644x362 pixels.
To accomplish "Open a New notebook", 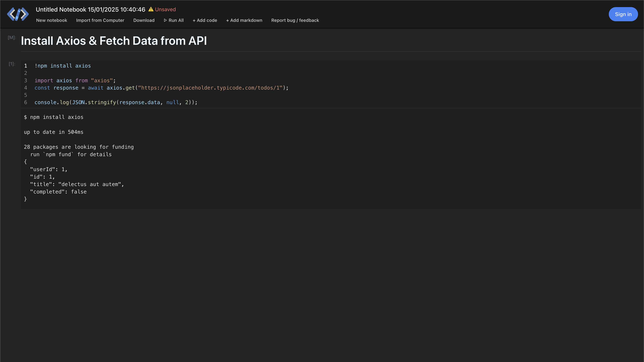I will 51,20.
